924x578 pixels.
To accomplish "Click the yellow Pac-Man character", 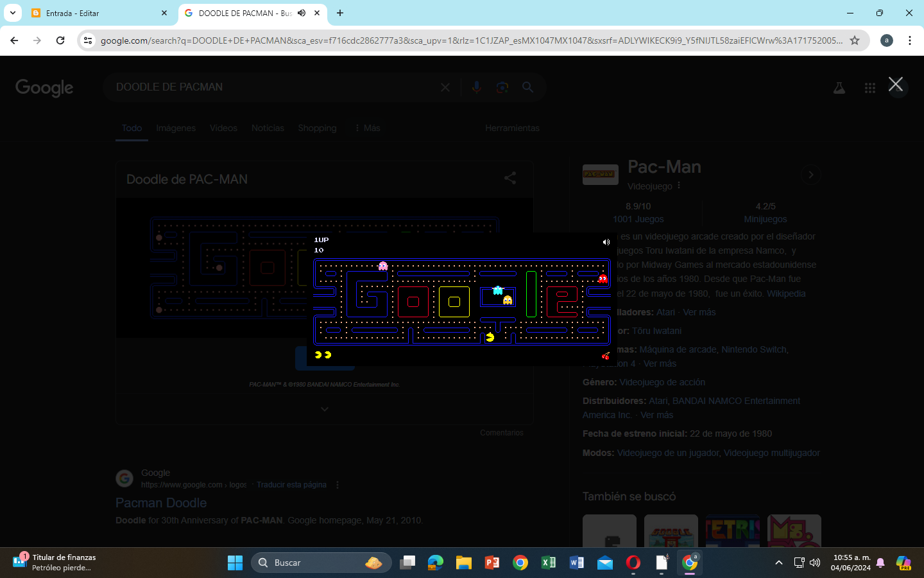I will [490, 337].
